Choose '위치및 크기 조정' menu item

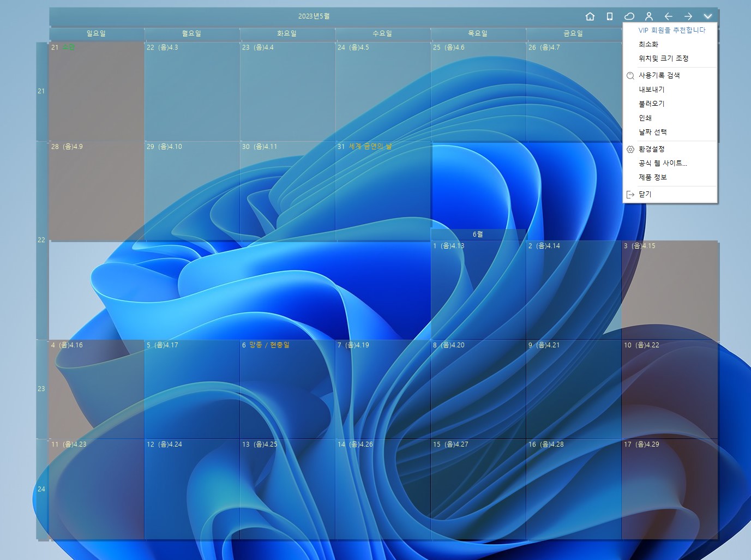[x=670, y=58]
